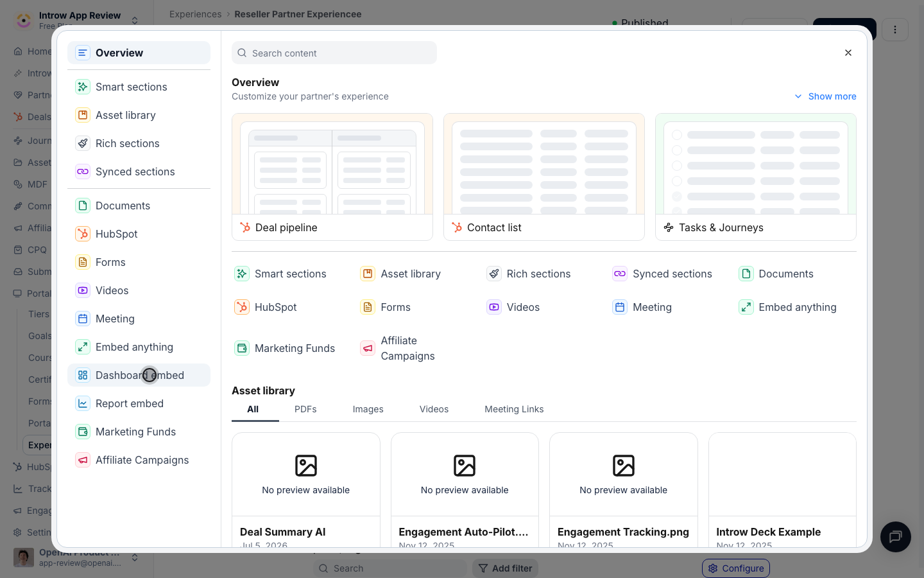Switch to the All assets tab

click(x=253, y=409)
